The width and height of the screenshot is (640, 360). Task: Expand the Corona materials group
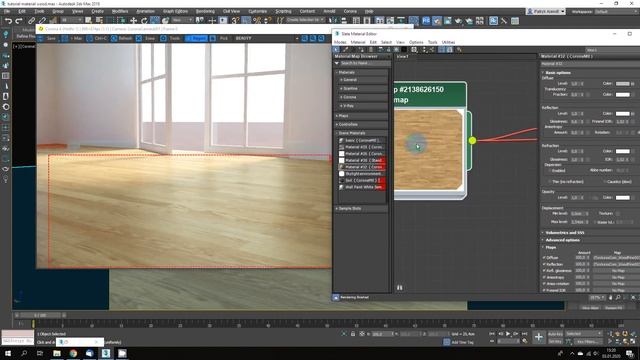click(362, 97)
